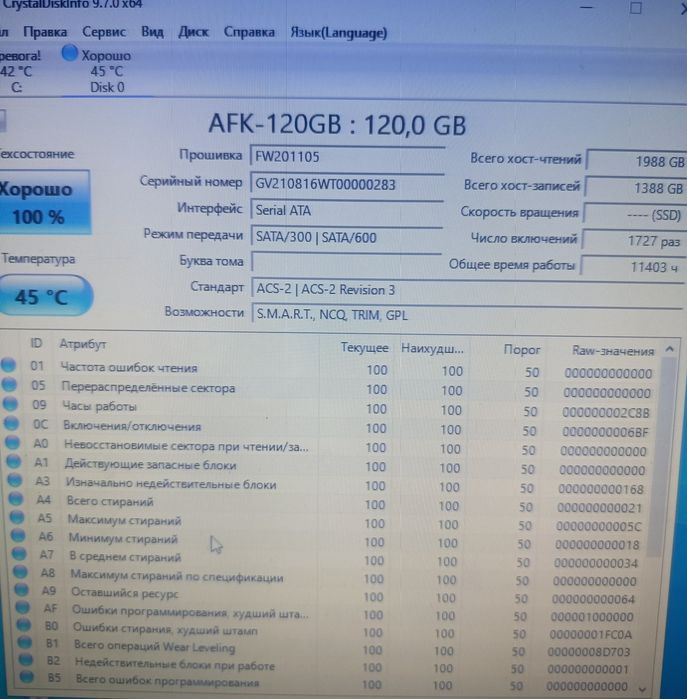Open the Диск menu
Viewport: 687px width, 699px height.
click(193, 32)
